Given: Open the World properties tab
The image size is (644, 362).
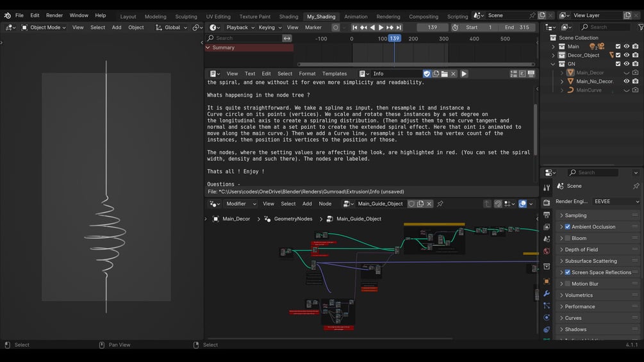Looking at the screenshot, I should coord(547,251).
